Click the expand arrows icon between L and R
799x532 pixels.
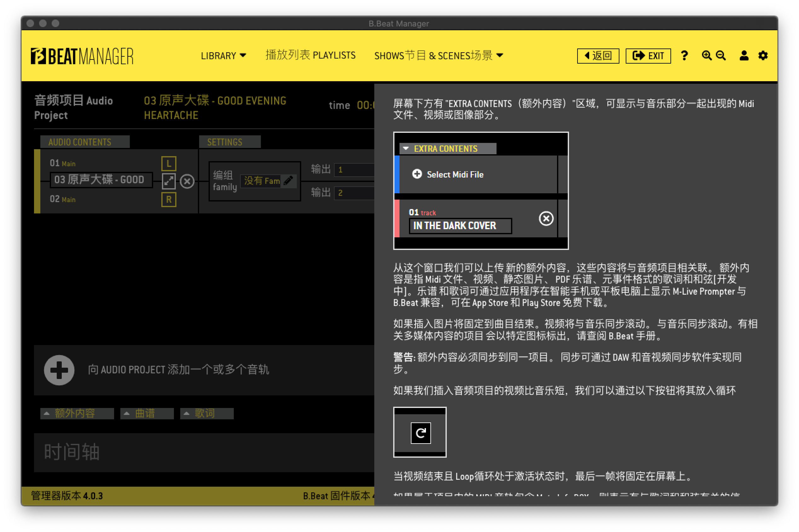pos(169,181)
